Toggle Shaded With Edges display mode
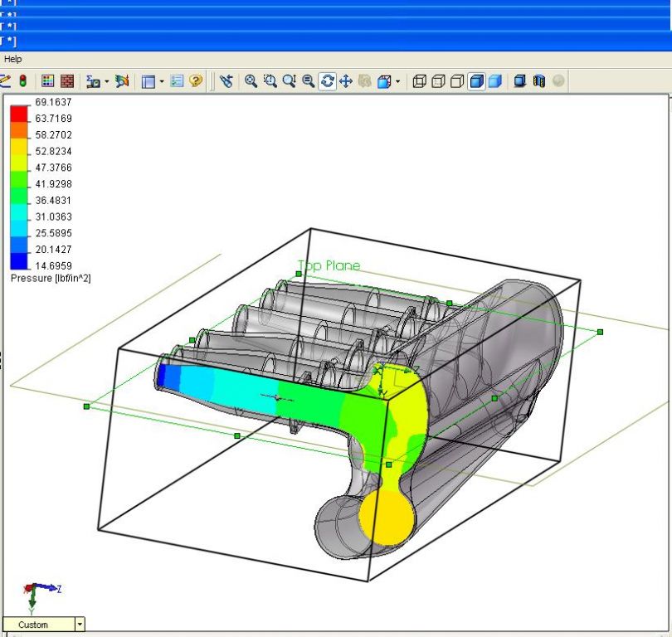 [476, 81]
